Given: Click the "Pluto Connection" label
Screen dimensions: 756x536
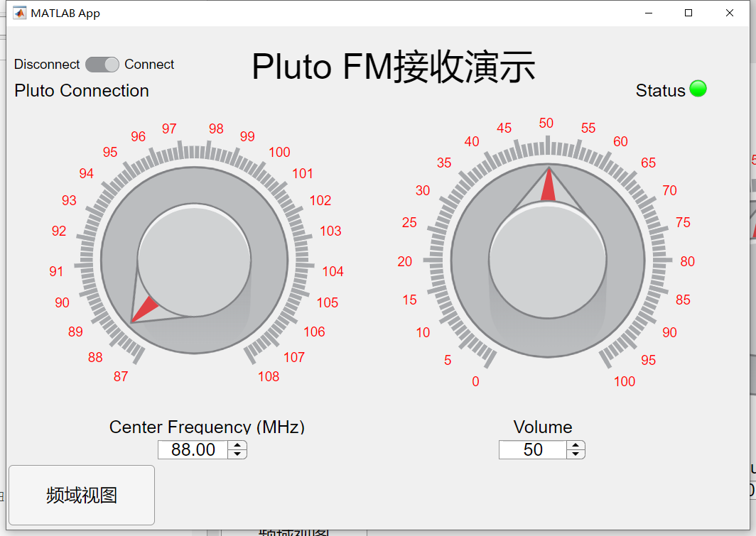Looking at the screenshot, I should click(x=82, y=91).
